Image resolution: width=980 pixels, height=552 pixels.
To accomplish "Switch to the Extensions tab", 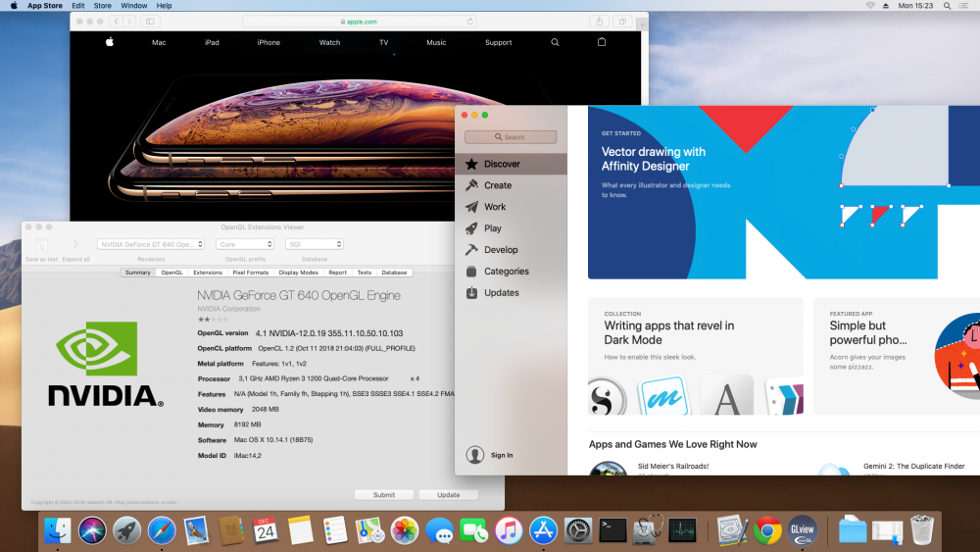I will (208, 273).
